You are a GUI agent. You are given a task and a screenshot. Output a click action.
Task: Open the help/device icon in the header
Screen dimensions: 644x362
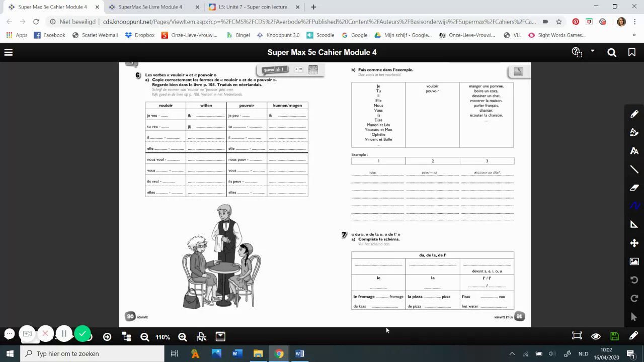[577, 52]
